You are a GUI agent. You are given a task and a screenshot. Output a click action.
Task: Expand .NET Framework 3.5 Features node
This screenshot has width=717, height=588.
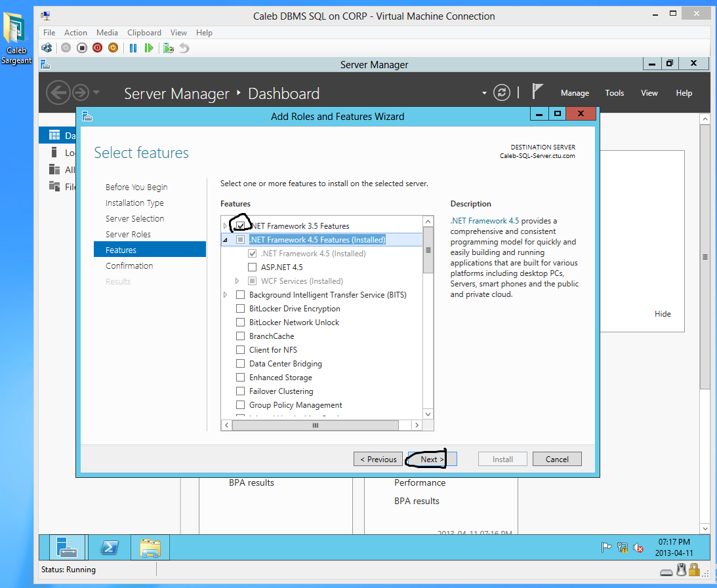pos(226,225)
